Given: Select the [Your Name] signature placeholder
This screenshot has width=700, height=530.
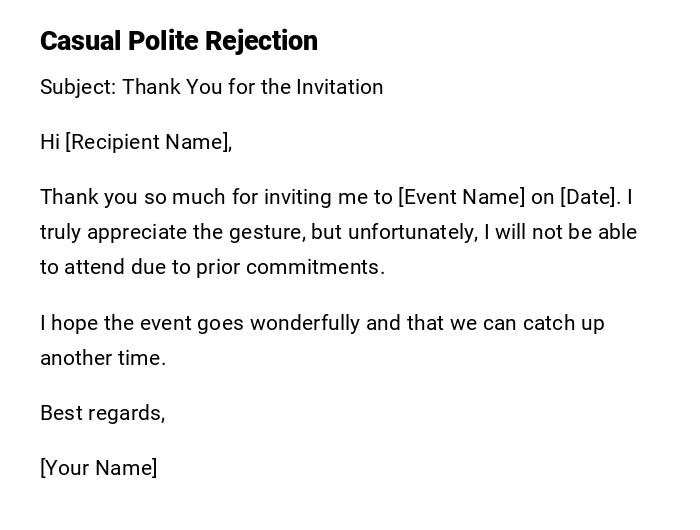Looking at the screenshot, I should pyautogui.click(x=98, y=468).
